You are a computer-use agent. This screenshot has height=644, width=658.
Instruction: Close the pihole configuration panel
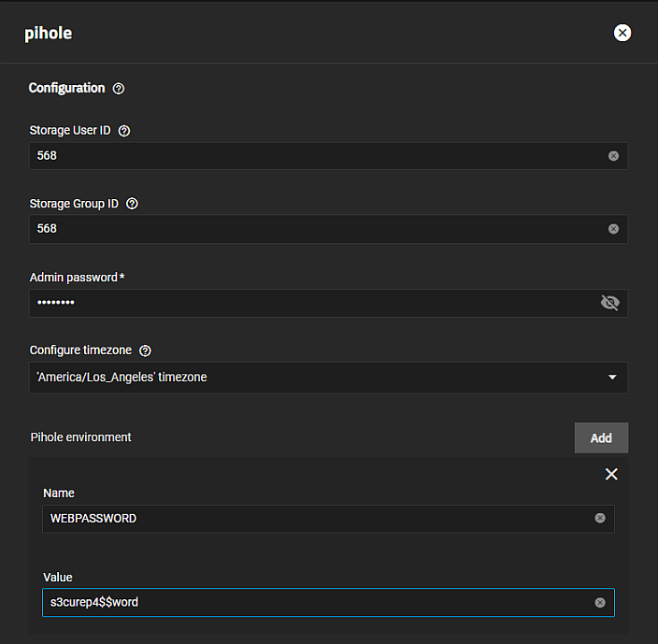pyautogui.click(x=622, y=33)
